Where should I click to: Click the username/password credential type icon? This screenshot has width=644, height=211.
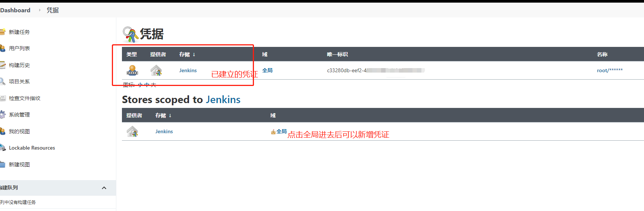click(132, 70)
